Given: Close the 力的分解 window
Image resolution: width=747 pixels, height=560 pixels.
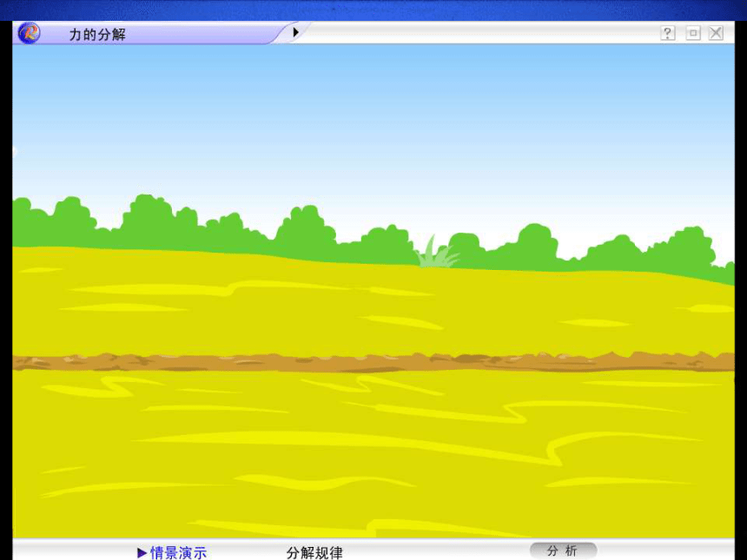Looking at the screenshot, I should coord(716,33).
